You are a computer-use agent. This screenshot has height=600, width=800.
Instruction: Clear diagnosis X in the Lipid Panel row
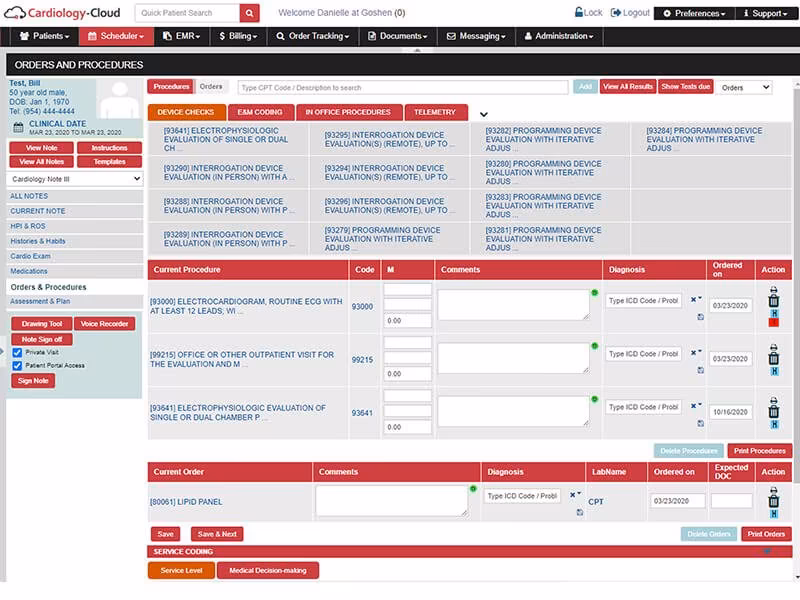tap(572, 495)
